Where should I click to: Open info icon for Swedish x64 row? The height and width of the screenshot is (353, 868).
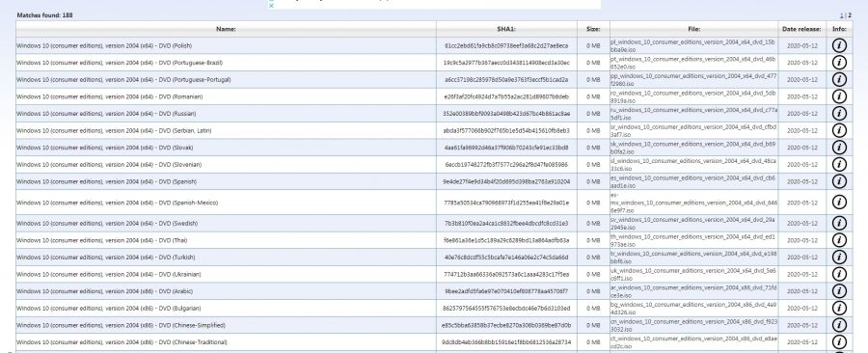[839, 223]
